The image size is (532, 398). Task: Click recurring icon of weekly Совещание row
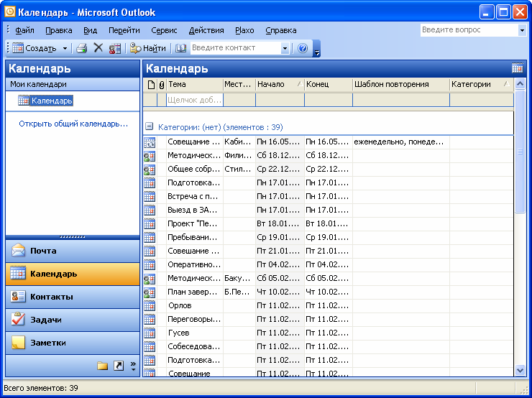[x=150, y=142]
